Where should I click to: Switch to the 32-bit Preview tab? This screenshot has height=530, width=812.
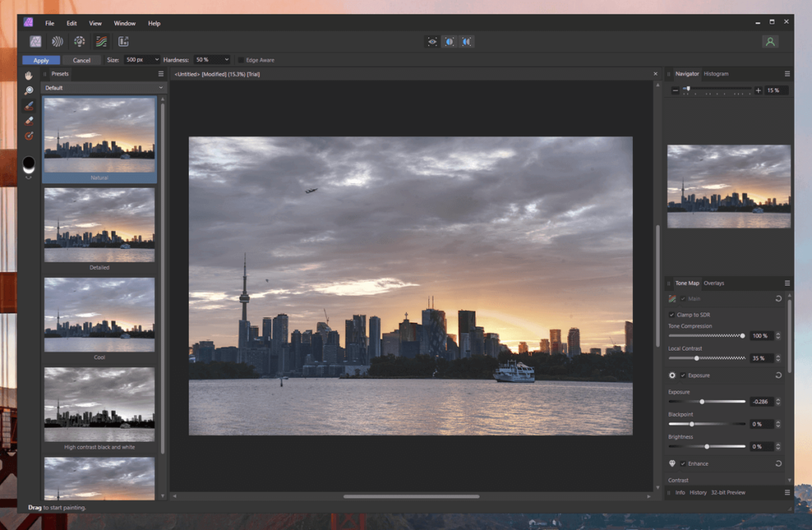pyautogui.click(x=728, y=493)
